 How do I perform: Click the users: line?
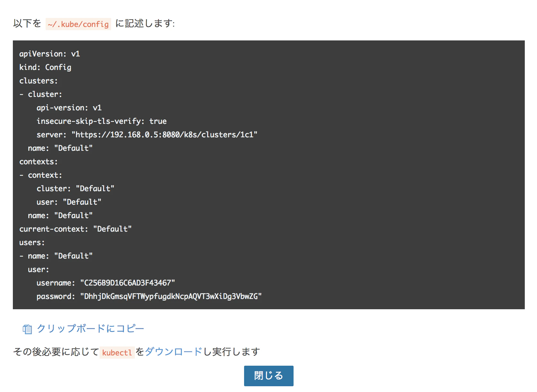coord(32,242)
